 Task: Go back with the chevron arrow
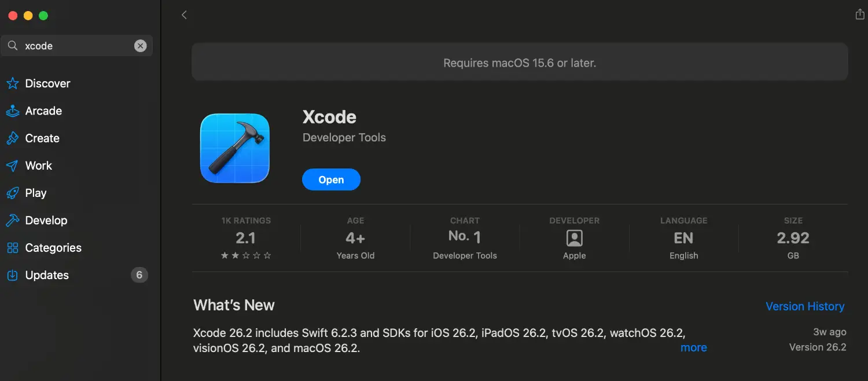pos(184,15)
